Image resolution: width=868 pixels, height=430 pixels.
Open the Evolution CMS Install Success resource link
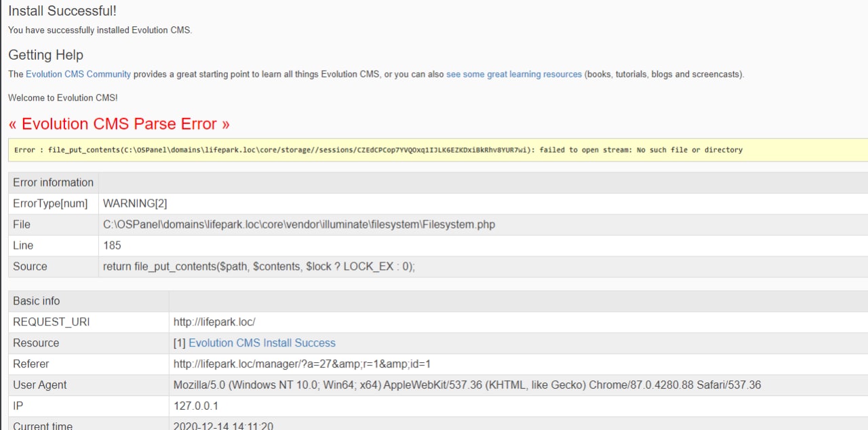[x=262, y=343]
